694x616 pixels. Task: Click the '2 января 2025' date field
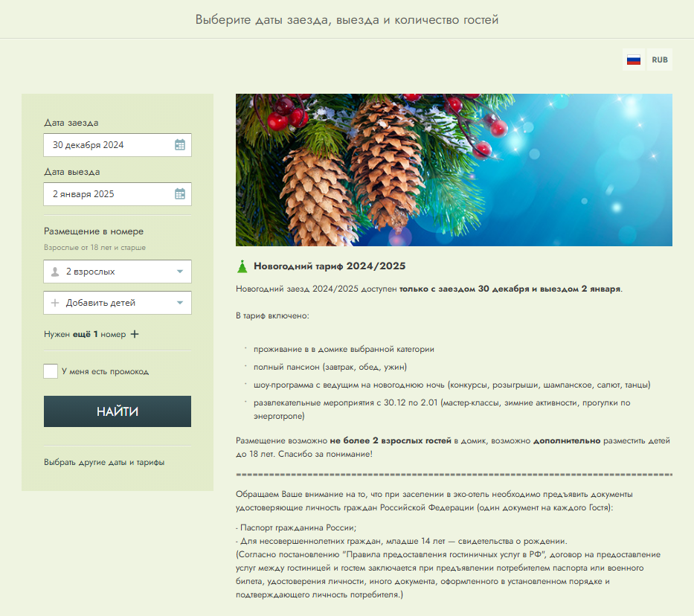tap(118, 194)
